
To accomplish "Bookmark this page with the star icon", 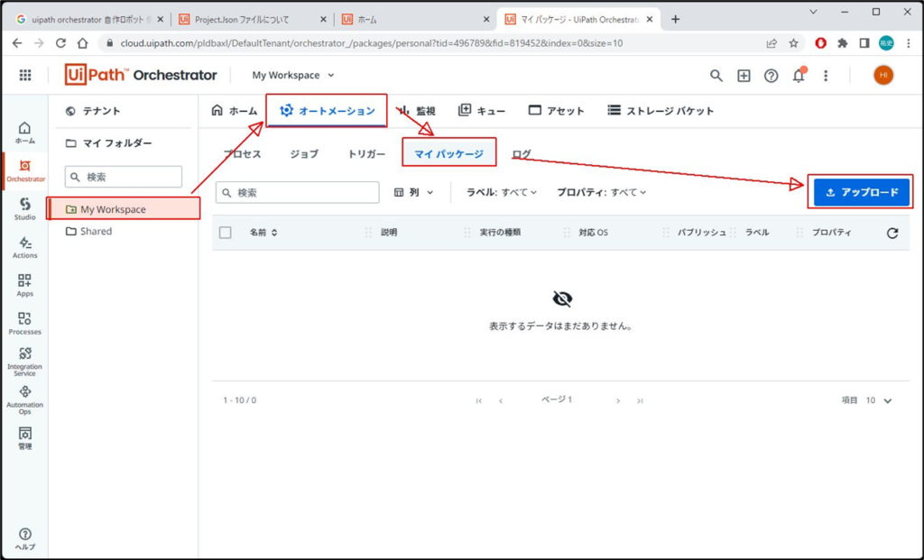I will click(x=793, y=43).
